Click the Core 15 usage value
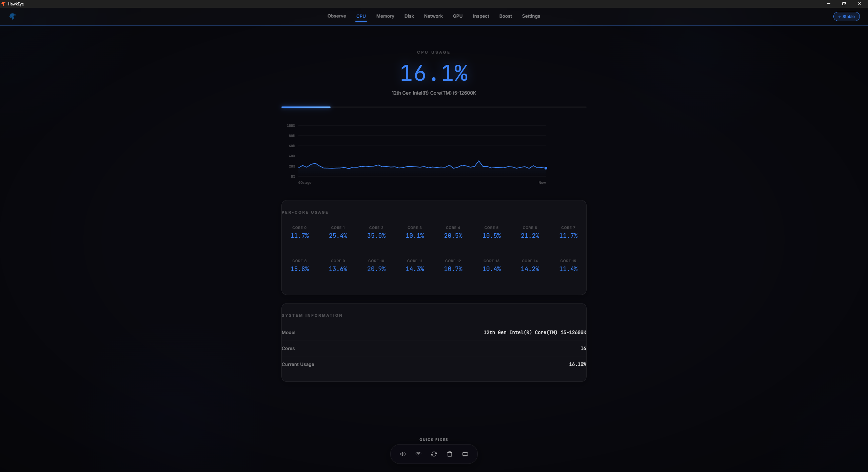This screenshot has height=472, width=868. coord(568,269)
